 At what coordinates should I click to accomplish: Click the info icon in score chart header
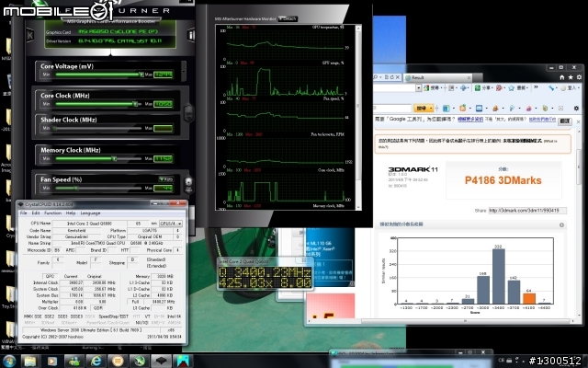pyautogui.click(x=561, y=224)
